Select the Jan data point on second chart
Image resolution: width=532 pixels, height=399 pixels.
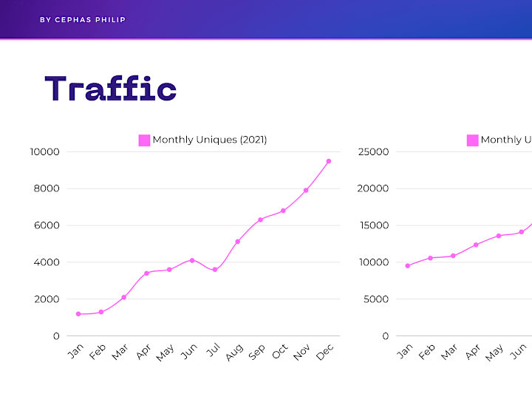(x=407, y=266)
